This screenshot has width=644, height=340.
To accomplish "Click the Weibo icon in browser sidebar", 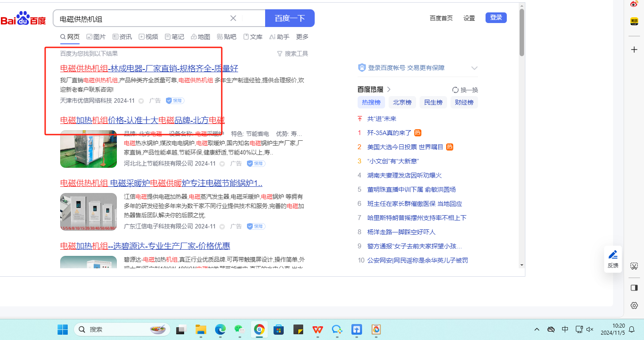I will pyautogui.click(x=634, y=4).
